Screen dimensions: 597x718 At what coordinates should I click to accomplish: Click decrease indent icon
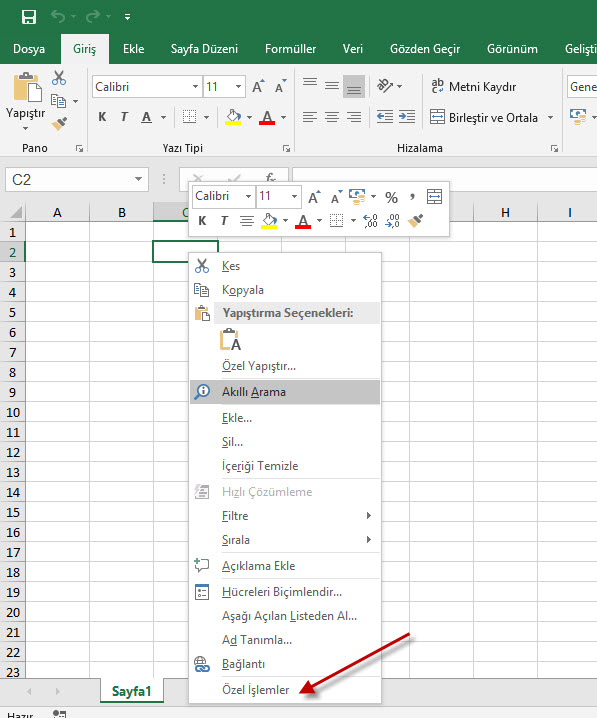coord(385,117)
